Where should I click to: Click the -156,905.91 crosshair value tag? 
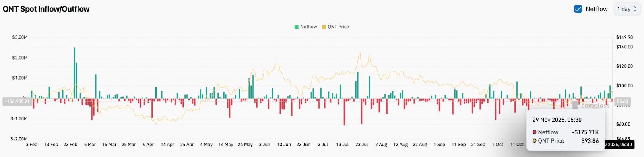pos(17,101)
